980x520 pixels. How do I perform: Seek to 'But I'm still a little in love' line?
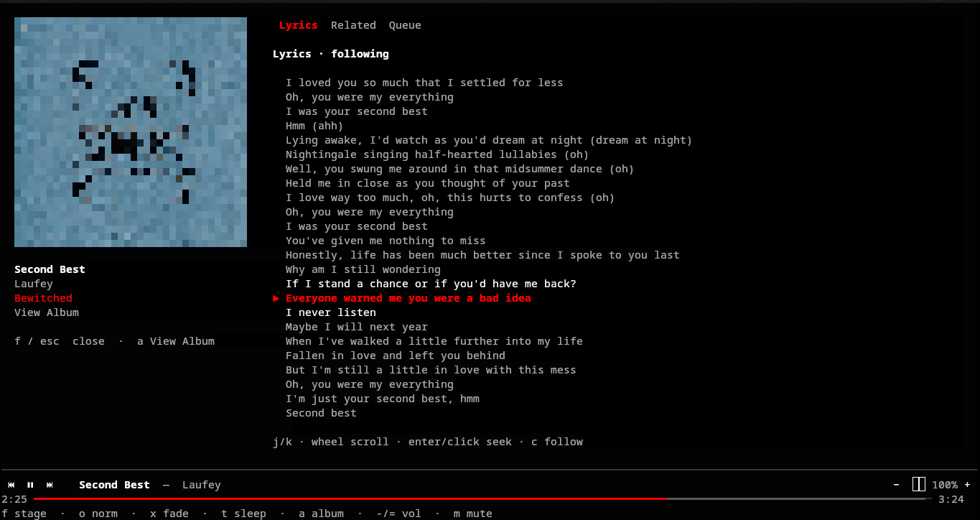pyautogui.click(x=431, y=370)
